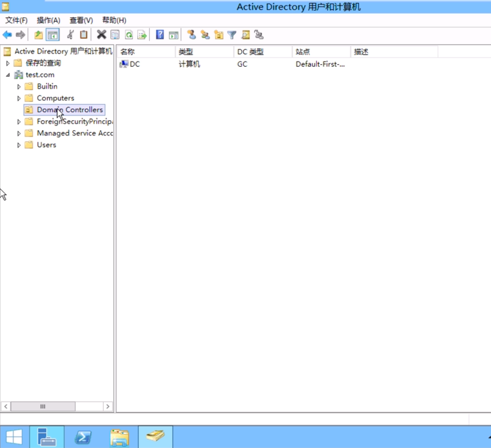Select the Users folder
The width and height of the screenshot is (491, 448).
[47, 145]
